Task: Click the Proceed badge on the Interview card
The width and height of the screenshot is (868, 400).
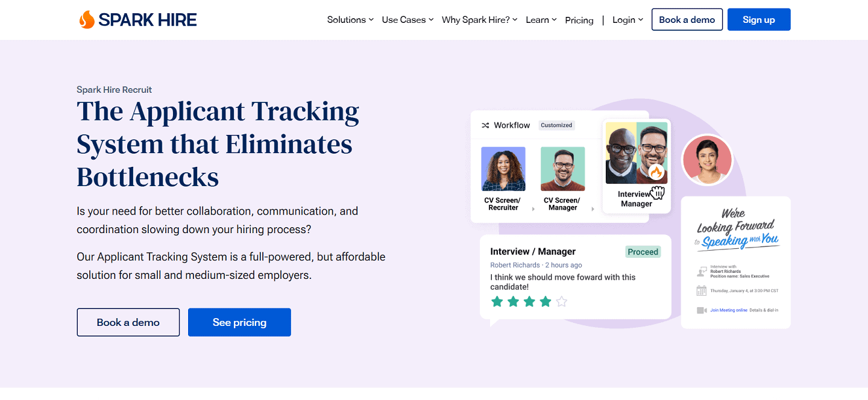Action: (x=643, y=252)
